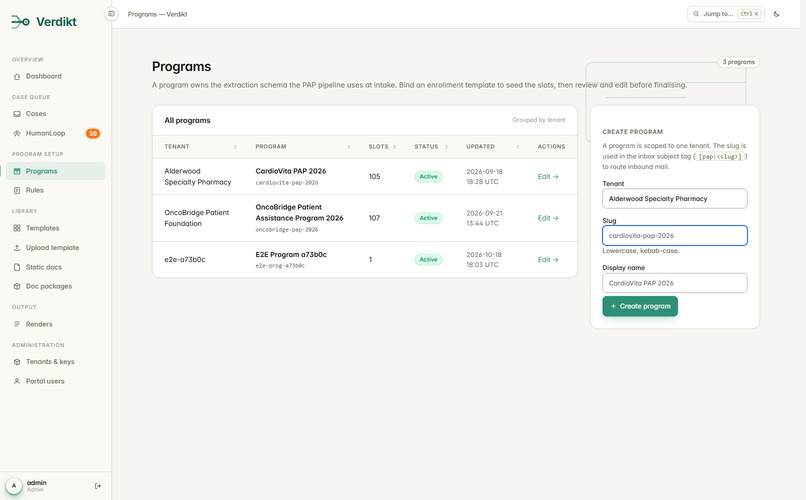Open Tenants & keys page

pos(56,362)
